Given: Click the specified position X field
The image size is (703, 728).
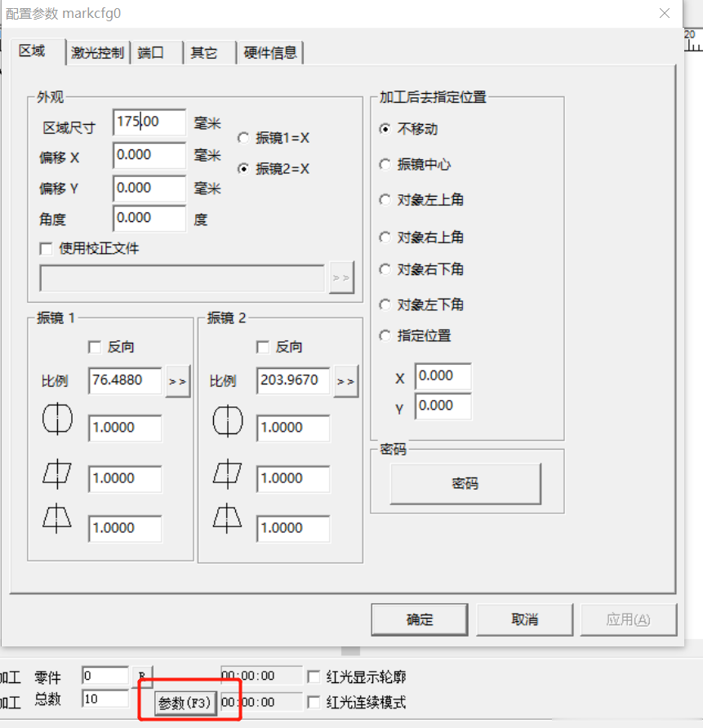Looking at the screenshot, I should click(x=443, y=376).
